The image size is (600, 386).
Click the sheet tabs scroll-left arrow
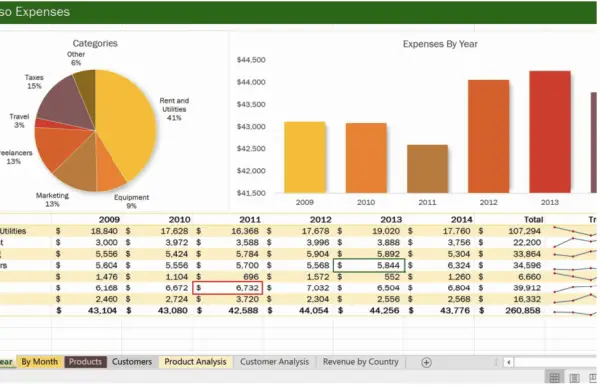[509, 362]
